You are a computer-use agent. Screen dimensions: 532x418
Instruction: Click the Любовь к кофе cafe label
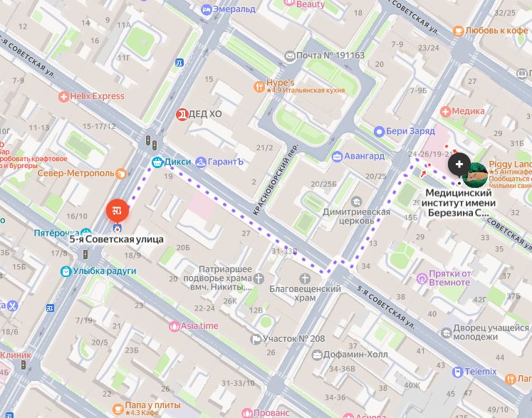pos(496,31)
